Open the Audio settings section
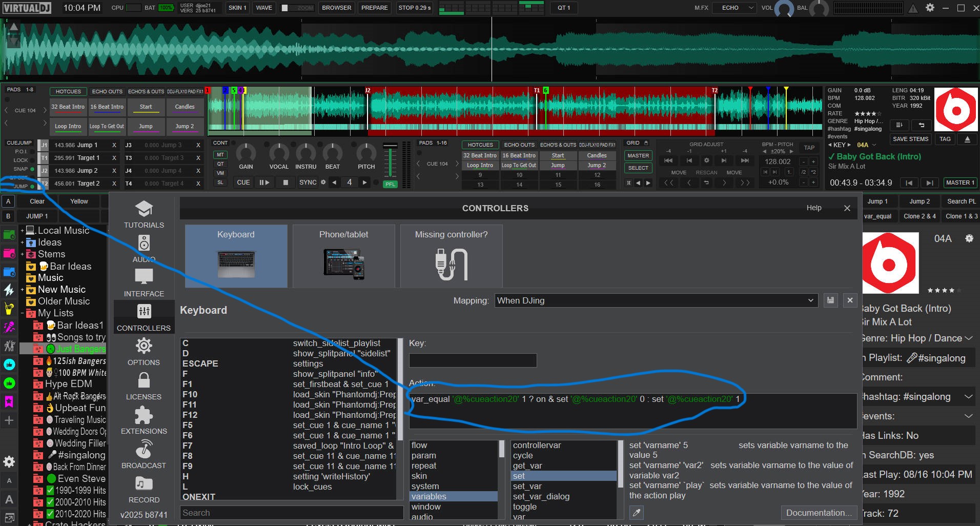Viewport: 980px width, 526px height. [x=144, y=247]
